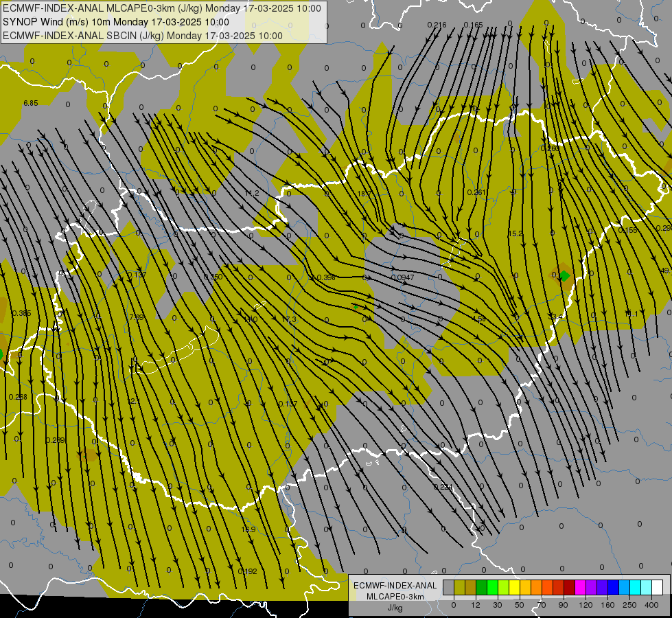Click the 11.2 grid value
This screenshot has width=672, height=618.
pos(252,194)
